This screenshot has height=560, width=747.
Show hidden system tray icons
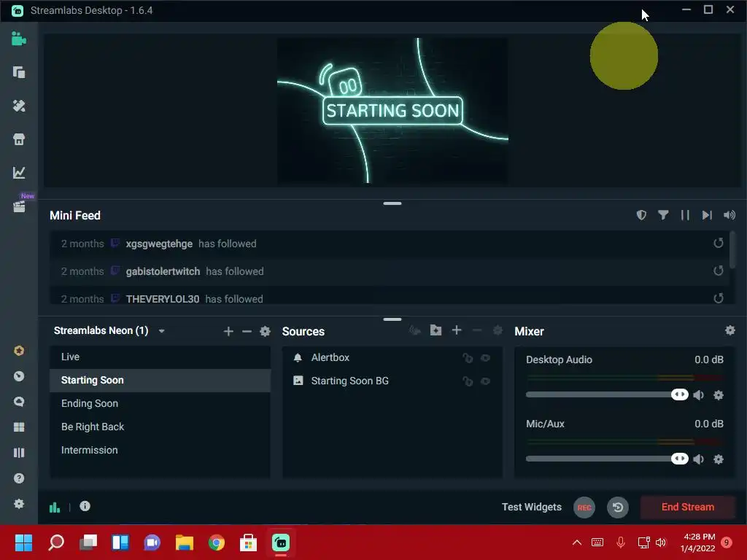[x=577, y=542]
